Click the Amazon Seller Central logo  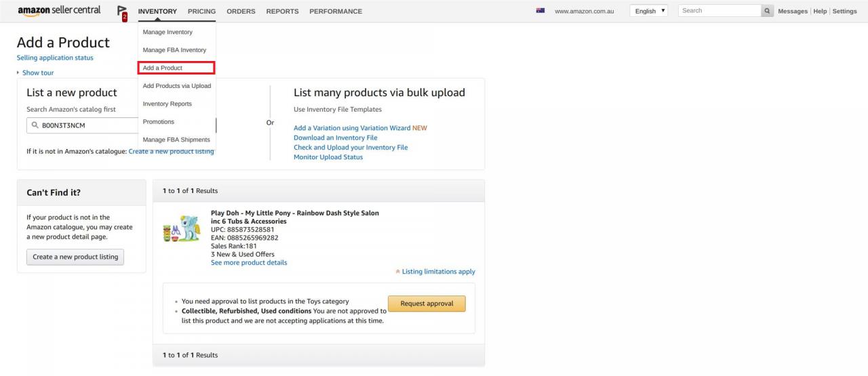[x=59, y=11]
